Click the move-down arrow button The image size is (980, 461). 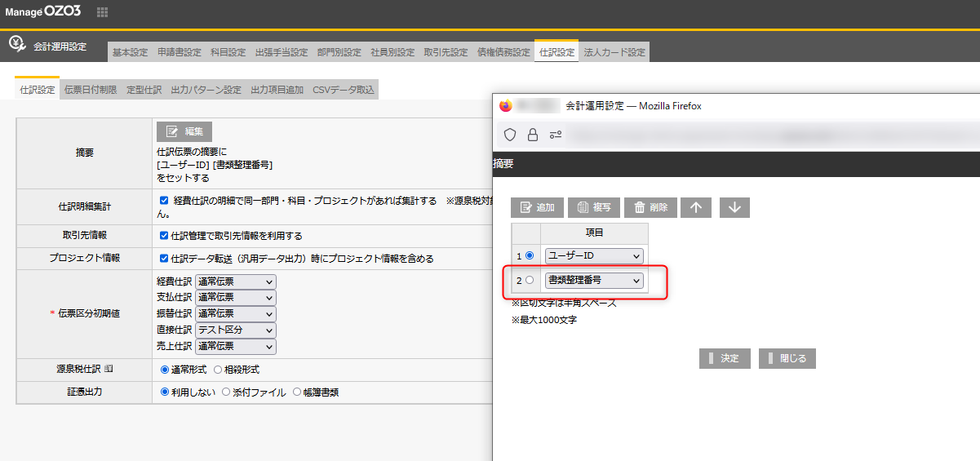point(734,207)
